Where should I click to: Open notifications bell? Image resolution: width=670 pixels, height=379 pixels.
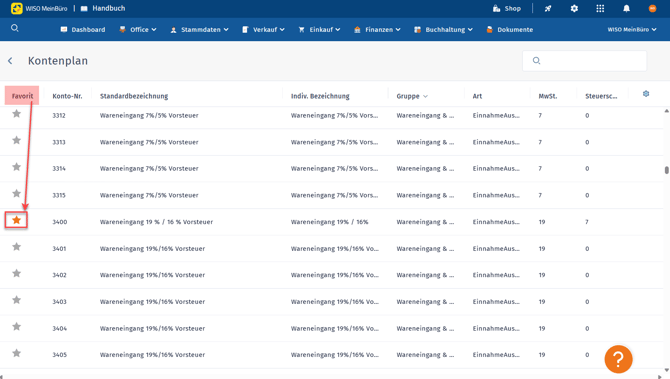click(x=626, y=9)
